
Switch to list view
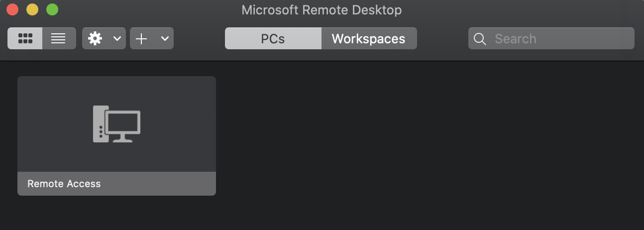[x=59, y=38]
